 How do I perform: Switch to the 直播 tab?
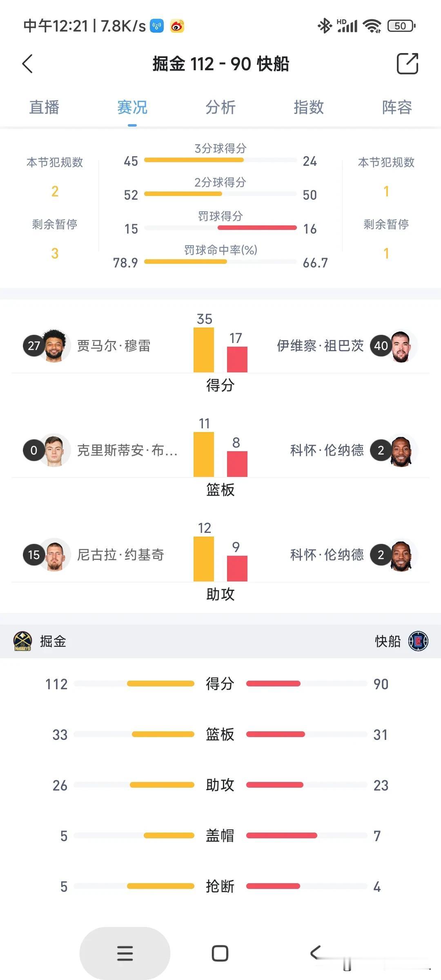(44, 107)
